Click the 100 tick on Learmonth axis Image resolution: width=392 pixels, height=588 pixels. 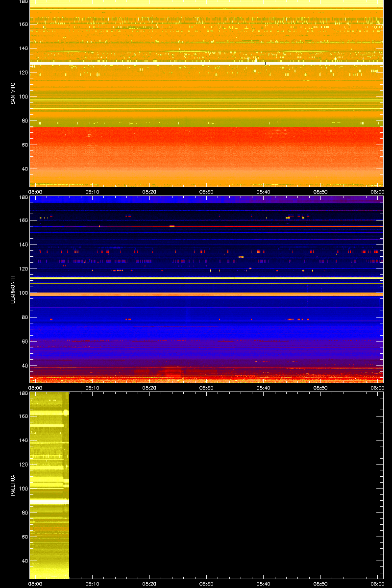23,293
